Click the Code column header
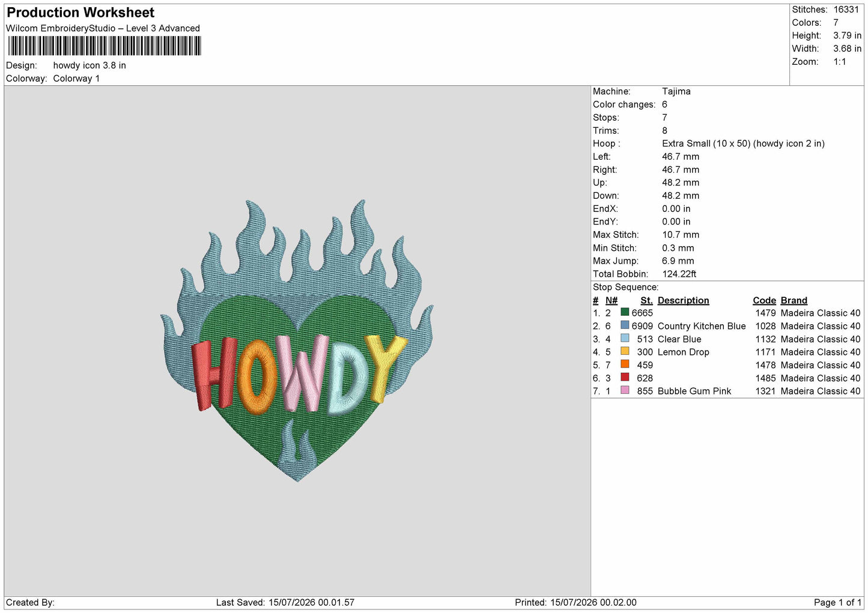Screen dimensions: 868x613 point(764,300)
